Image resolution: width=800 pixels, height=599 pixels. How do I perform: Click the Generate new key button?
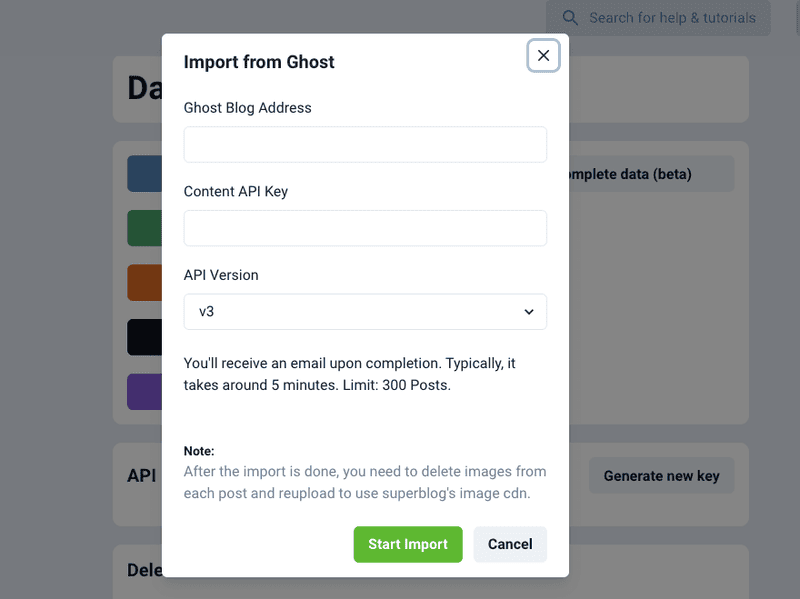[x=661, y=476]
